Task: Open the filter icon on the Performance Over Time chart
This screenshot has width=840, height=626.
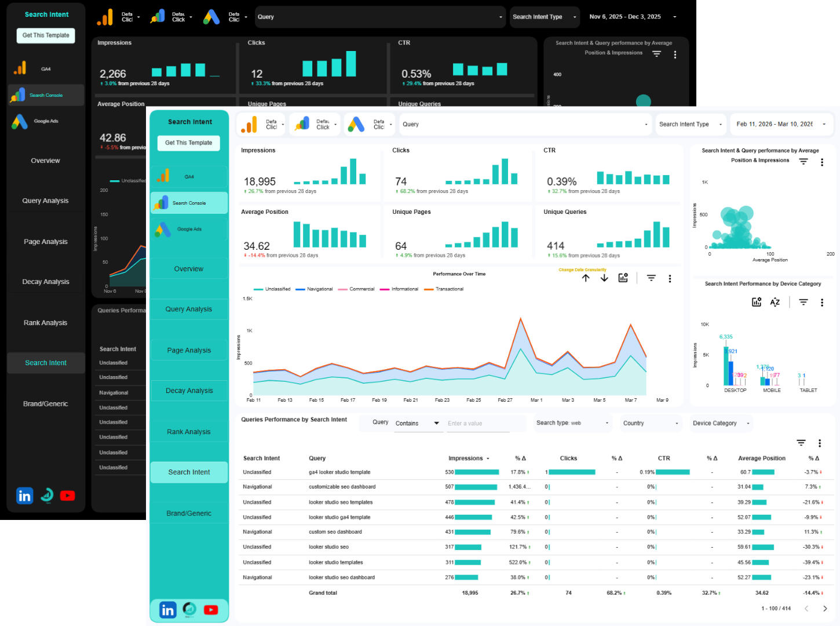Action: 651,278
